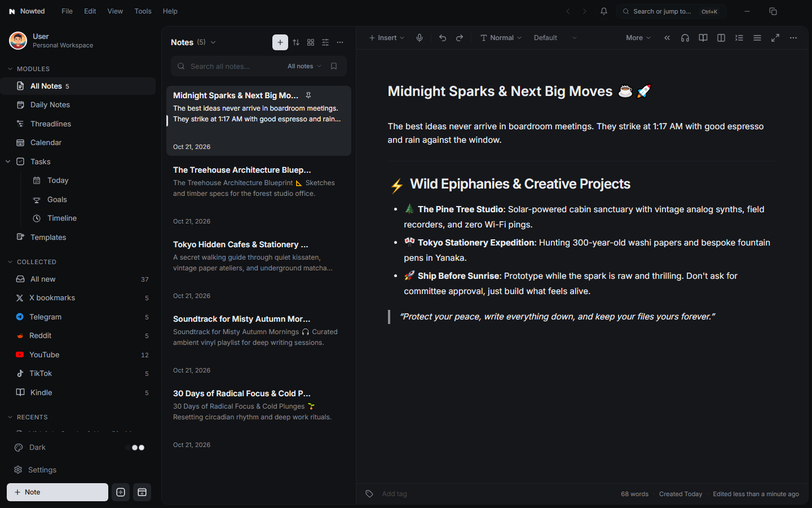Unpin the Midnight Sparks note
This screenshot has height=508, width=812.
tap(308, 95)
